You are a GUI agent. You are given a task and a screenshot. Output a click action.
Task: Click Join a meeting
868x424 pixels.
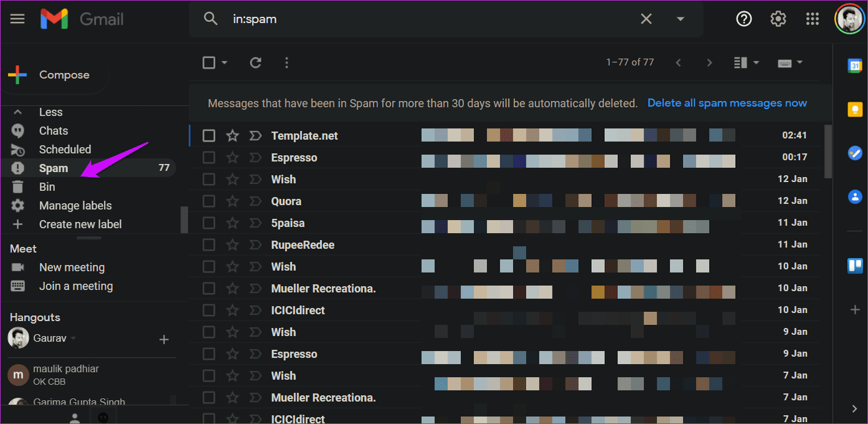(x=76, y=286)
